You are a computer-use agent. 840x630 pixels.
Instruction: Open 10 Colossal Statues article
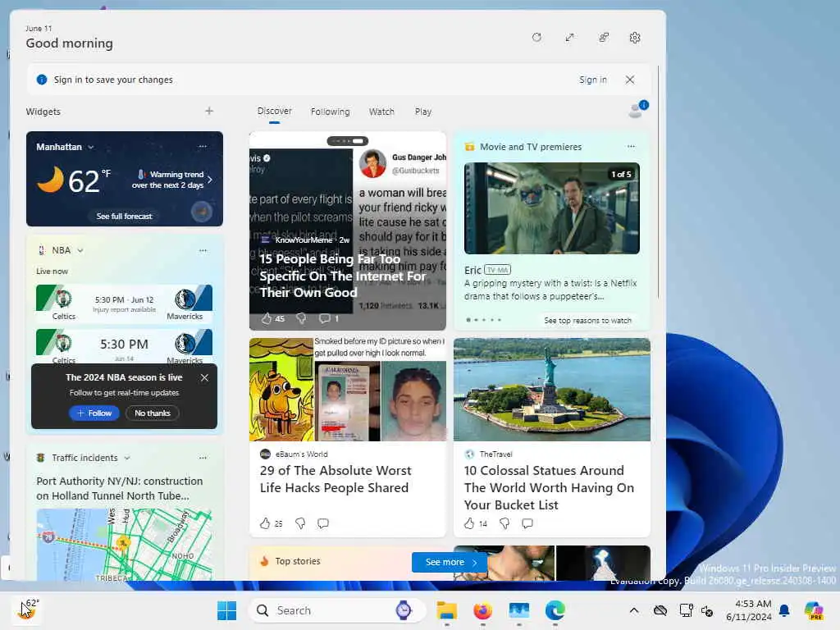[549, 487]
